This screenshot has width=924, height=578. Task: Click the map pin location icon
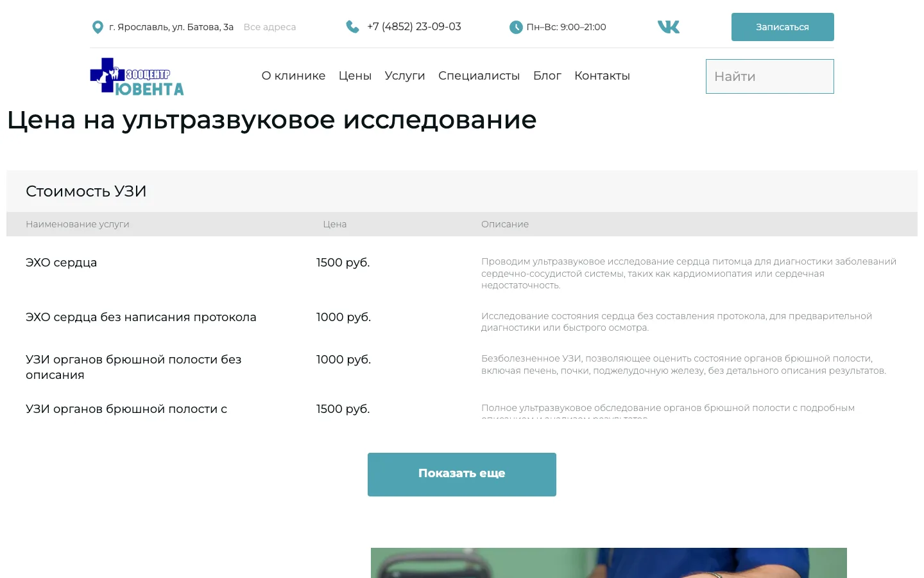click(98, 27)
